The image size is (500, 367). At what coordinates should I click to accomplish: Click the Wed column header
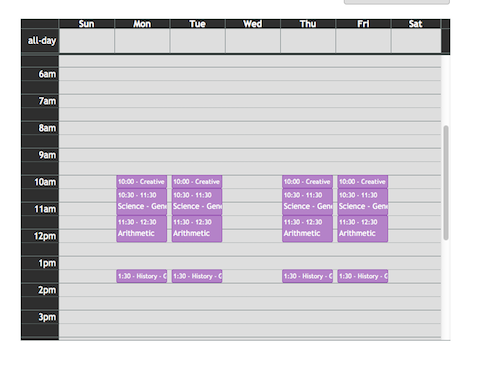[x=253, y=24]
